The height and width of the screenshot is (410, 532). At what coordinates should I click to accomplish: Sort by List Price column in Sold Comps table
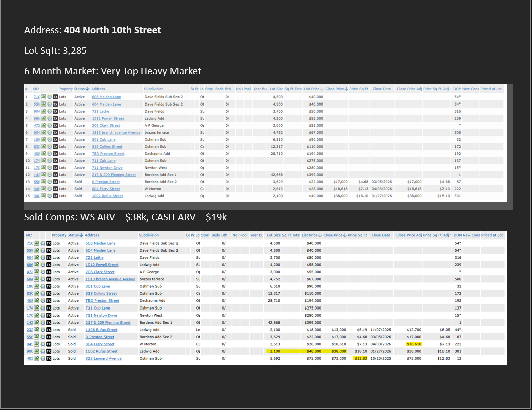(312, 235)
